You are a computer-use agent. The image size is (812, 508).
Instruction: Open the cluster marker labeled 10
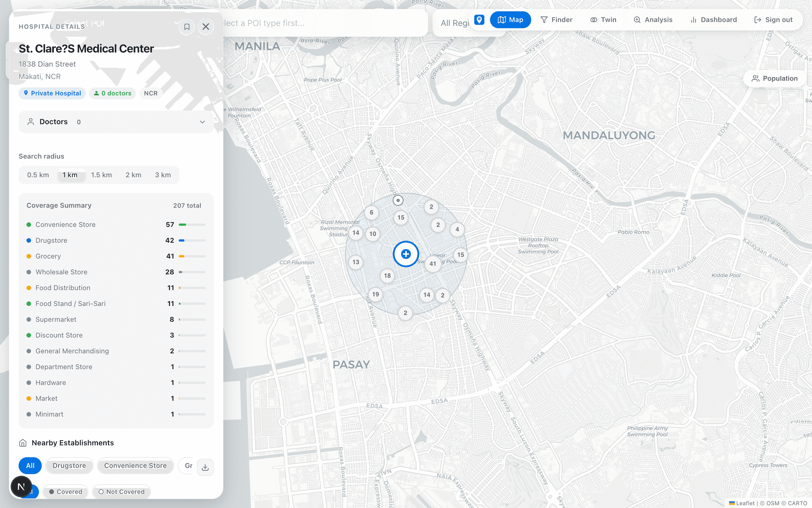tap(372, 234)
